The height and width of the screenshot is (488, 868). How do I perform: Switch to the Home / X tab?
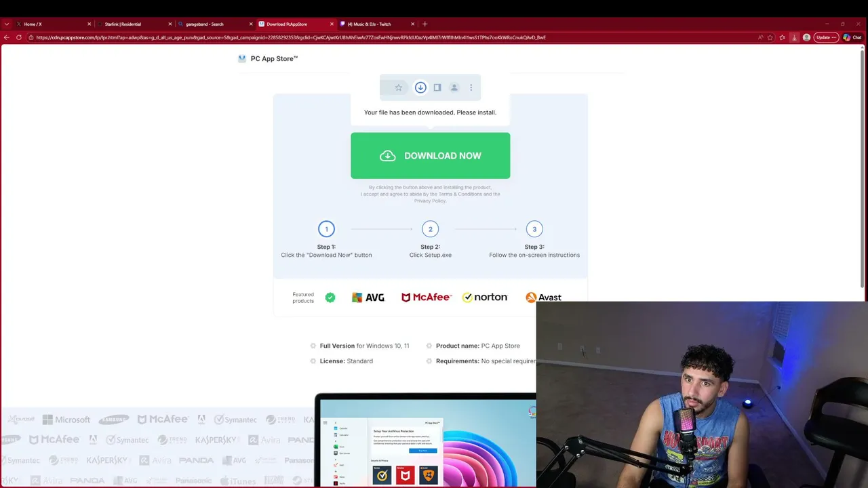coord(53,24)
